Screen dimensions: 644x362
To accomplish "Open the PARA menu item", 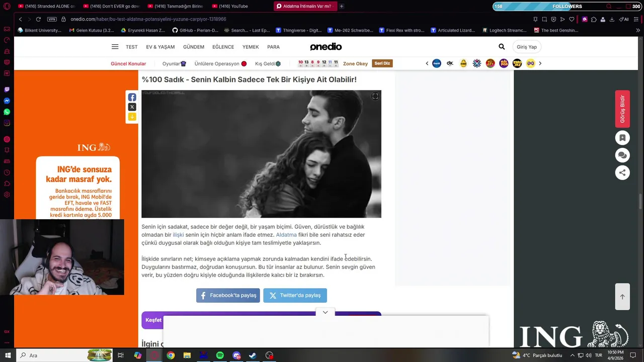I will (x=273, y=47).
